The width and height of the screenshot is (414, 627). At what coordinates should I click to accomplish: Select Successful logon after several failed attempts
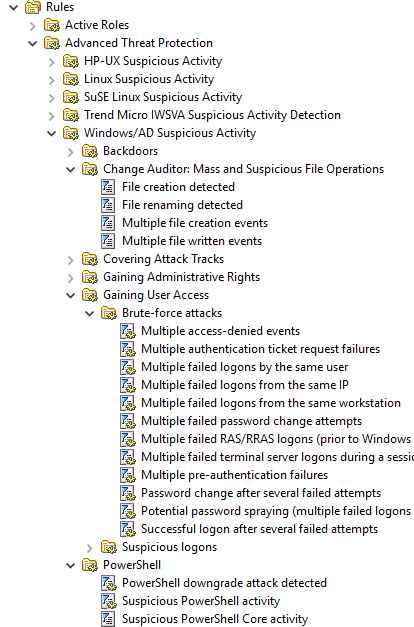coord(260,529)
